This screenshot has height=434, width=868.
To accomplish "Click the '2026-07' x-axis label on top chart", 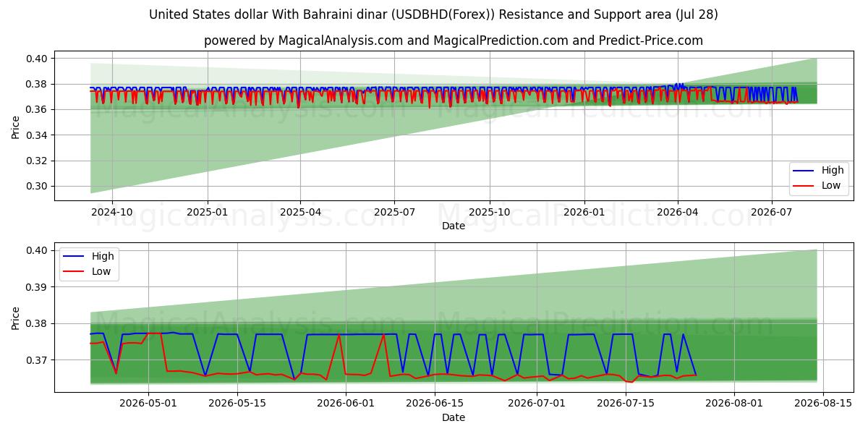I will click(x=772, y=213).
